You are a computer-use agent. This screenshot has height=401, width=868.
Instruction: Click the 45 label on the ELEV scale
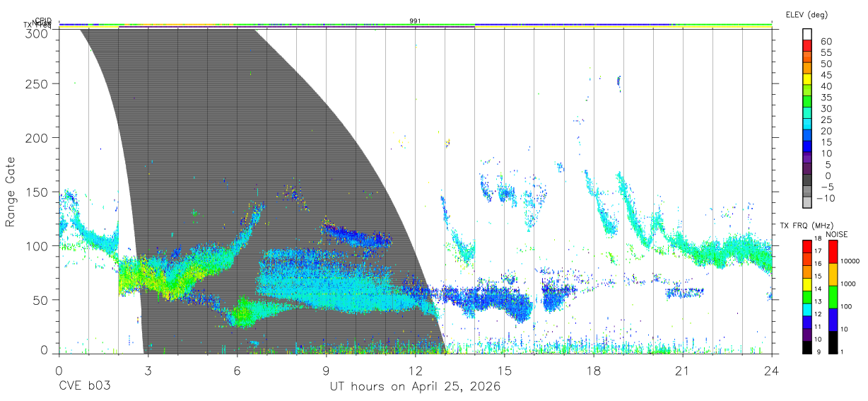coord(826,75)
